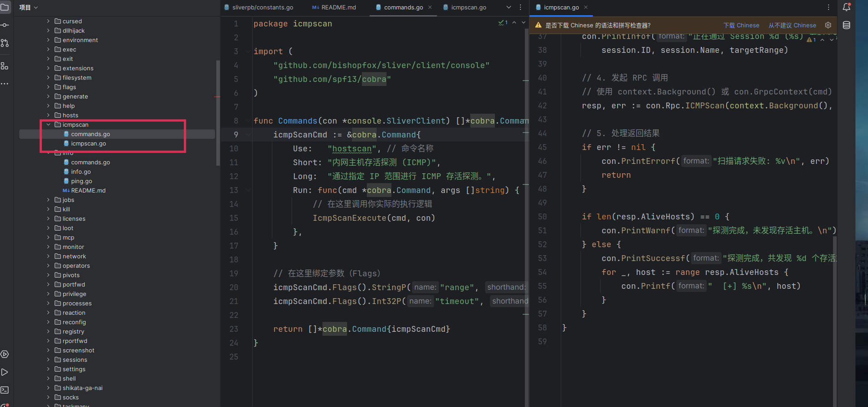Open the Commit tool window icon
868x407 pixels.
tap(4, 25)
